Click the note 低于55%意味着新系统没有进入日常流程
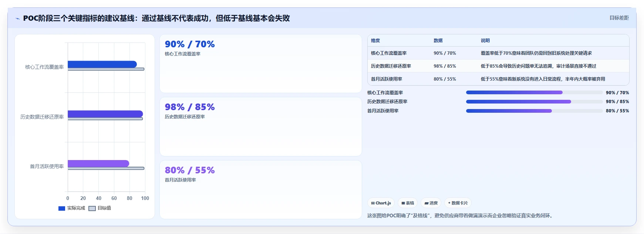This screenshot has height=234, width=644. coord(543,79)
